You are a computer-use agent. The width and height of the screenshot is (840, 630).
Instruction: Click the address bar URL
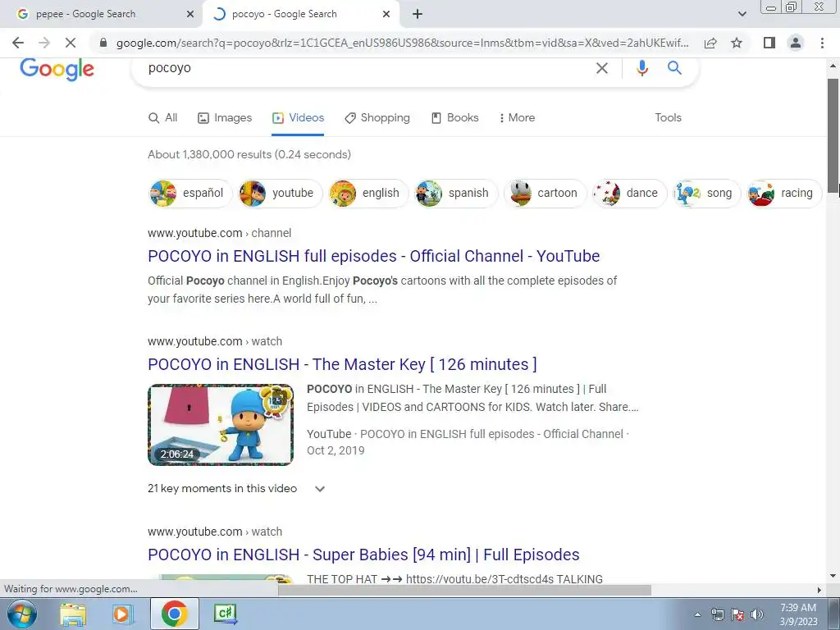tap(402, 43)
